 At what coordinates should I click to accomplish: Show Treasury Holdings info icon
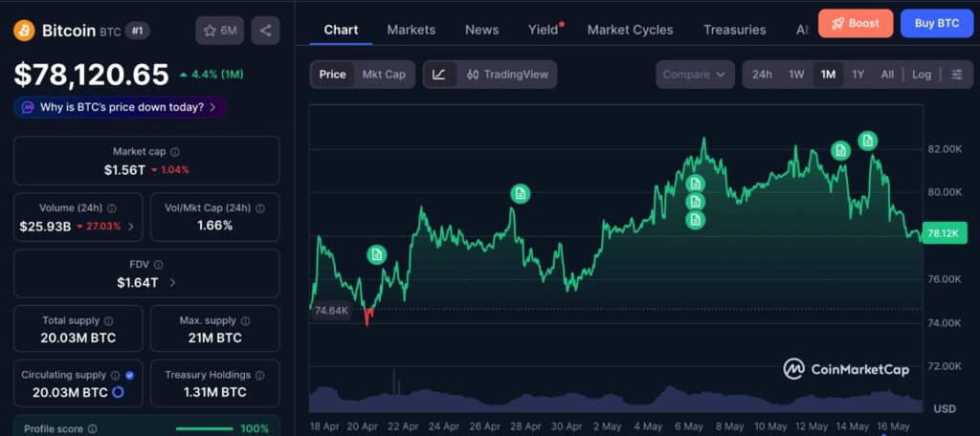(260, 376)
